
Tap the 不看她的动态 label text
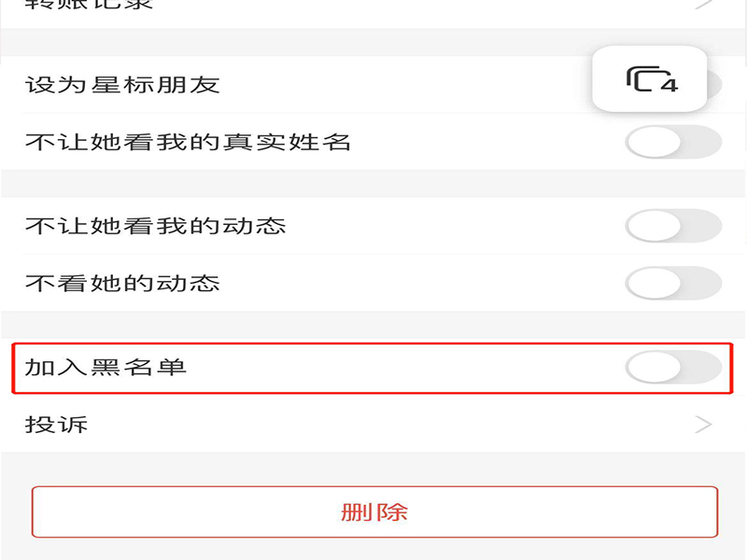pyautogui.click(x=122, y=282)
